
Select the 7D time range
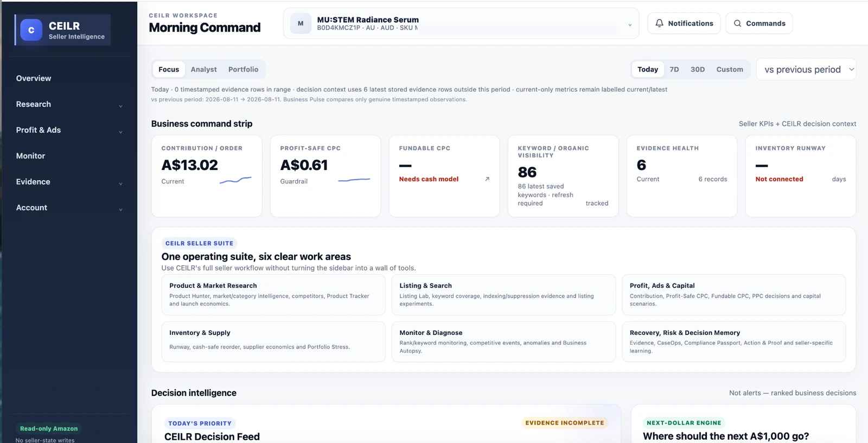(x=674, y=69)
